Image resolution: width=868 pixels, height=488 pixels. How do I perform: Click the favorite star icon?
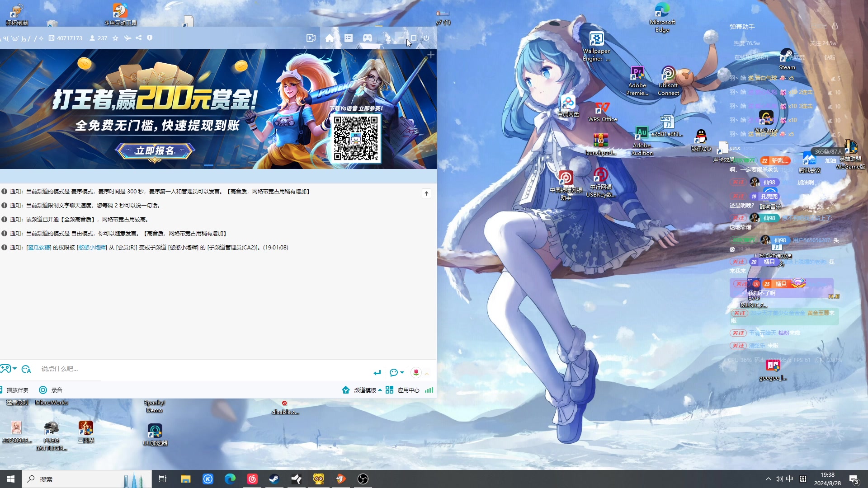[x=115, y=38]
